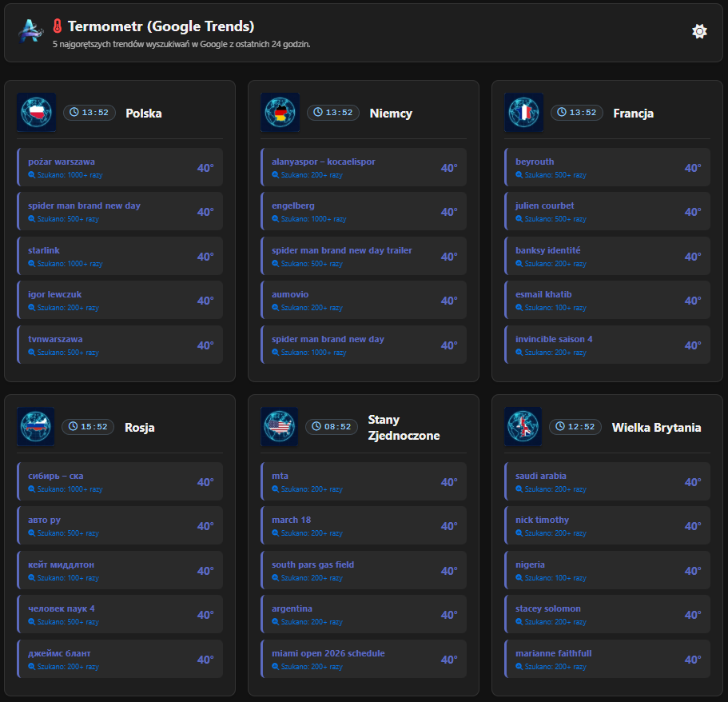Click the Poland flag map icon
This screenshot has width=728, height=702.
click(36, 112)
